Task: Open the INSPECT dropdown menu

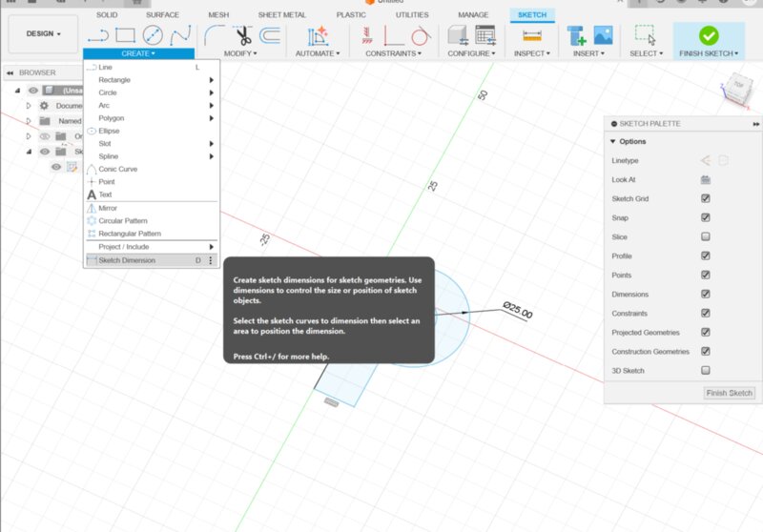Action: (x=532, y=53)
